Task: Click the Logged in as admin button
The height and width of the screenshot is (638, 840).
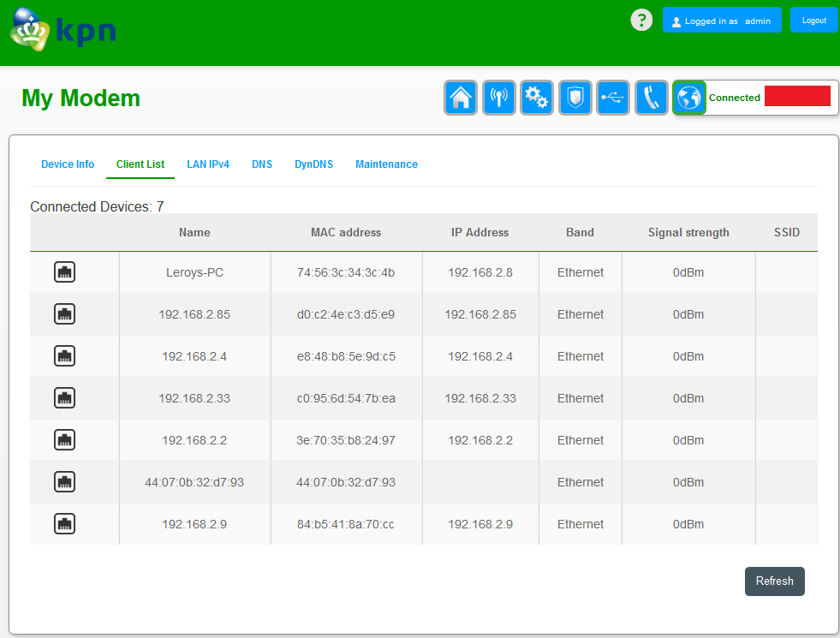Action: pos(721,21)
